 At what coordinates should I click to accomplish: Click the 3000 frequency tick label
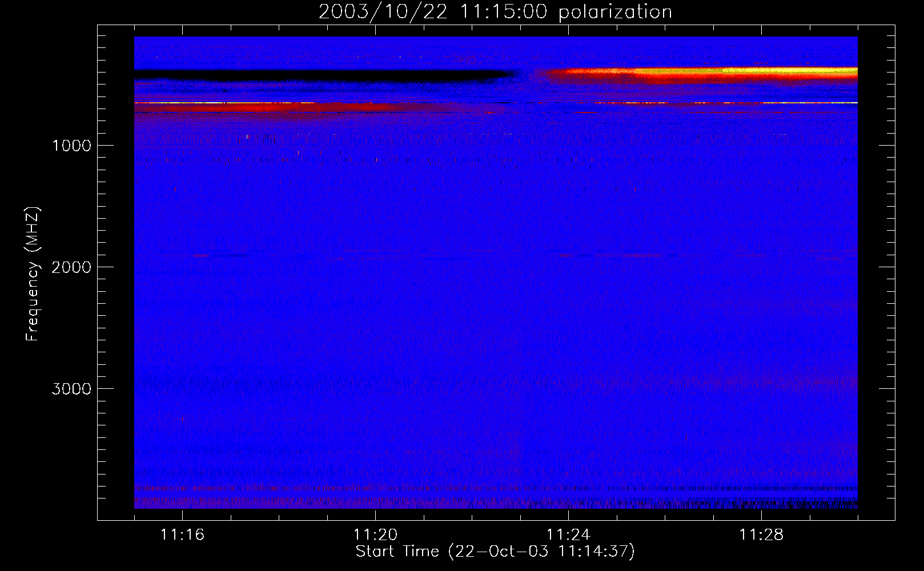(71, 389)
